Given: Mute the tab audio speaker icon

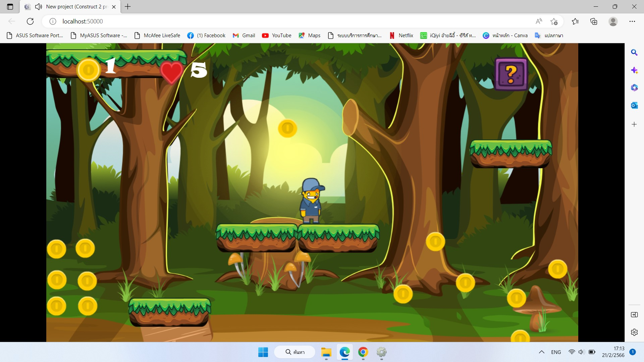Looking at the screenshot, I should (x=39, y=7).
